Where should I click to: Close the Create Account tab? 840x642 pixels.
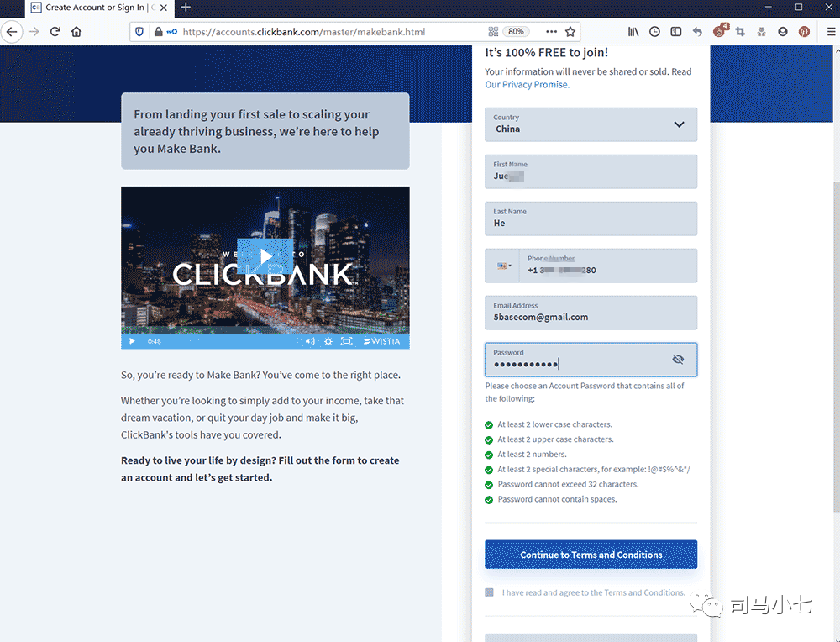pos(164,8)
